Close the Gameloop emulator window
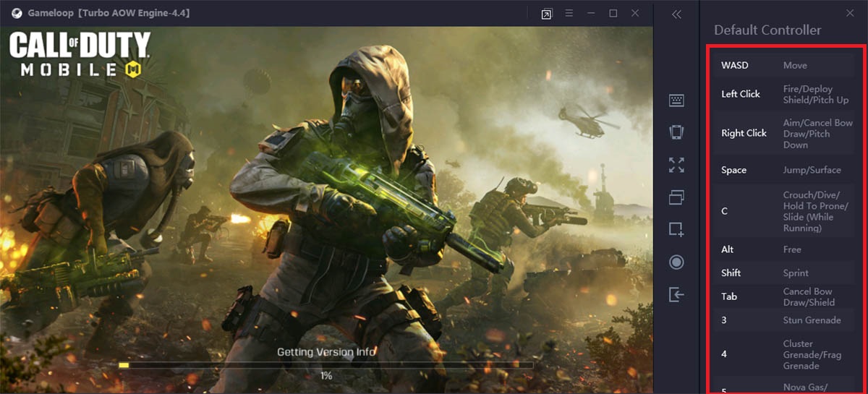The image size is (868, 394). click(635, 13)
